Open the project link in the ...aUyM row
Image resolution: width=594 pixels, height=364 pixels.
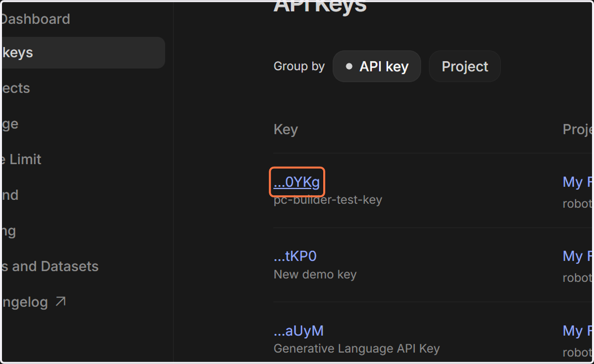tap(578, 330)
